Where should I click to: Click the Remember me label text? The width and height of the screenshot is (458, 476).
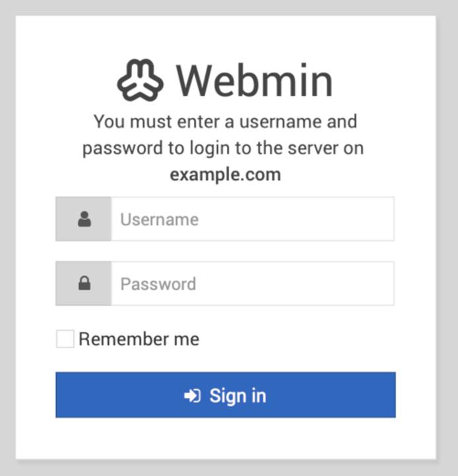point(139,339)
